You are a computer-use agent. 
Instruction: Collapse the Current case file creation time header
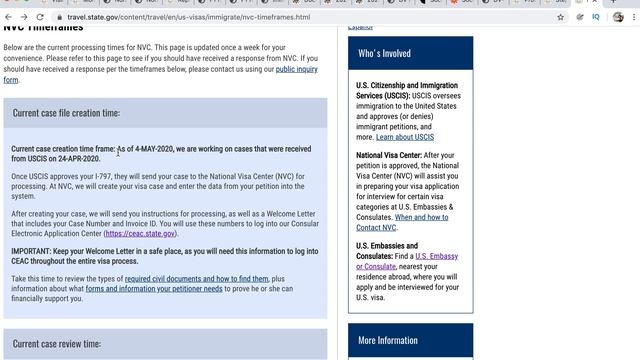[x=165, y=113]
